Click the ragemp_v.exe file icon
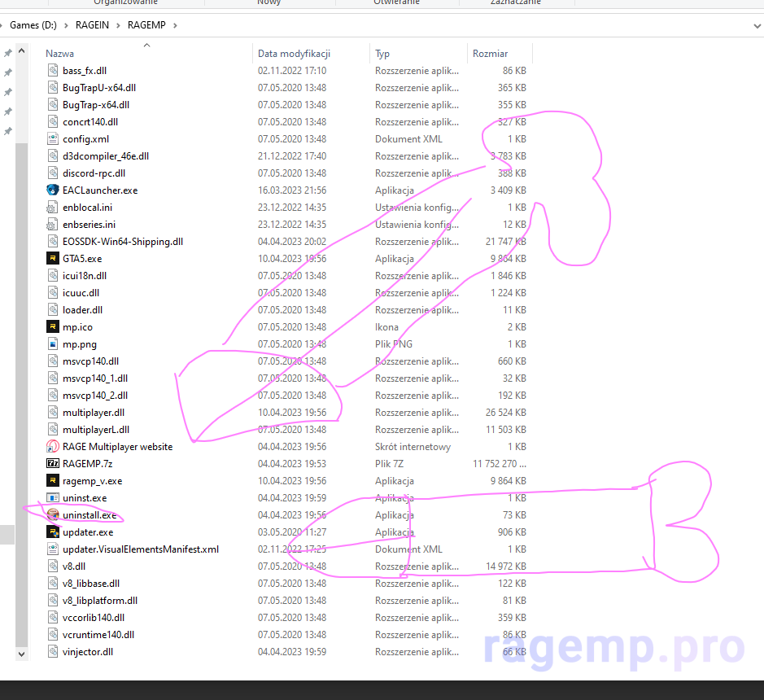This screenshot has width=764, height=700. coord(54,481)
